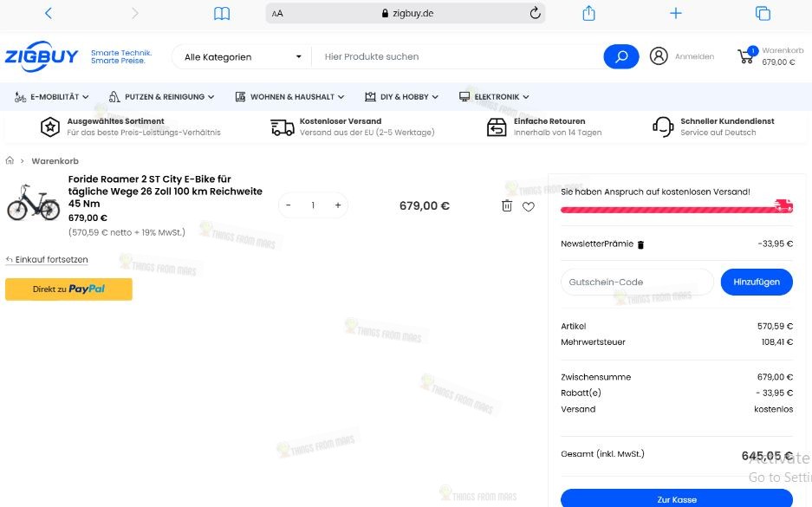Click the Direkt zu PayPal button
The width and height of the screenshot is (812, 507).
68,289
